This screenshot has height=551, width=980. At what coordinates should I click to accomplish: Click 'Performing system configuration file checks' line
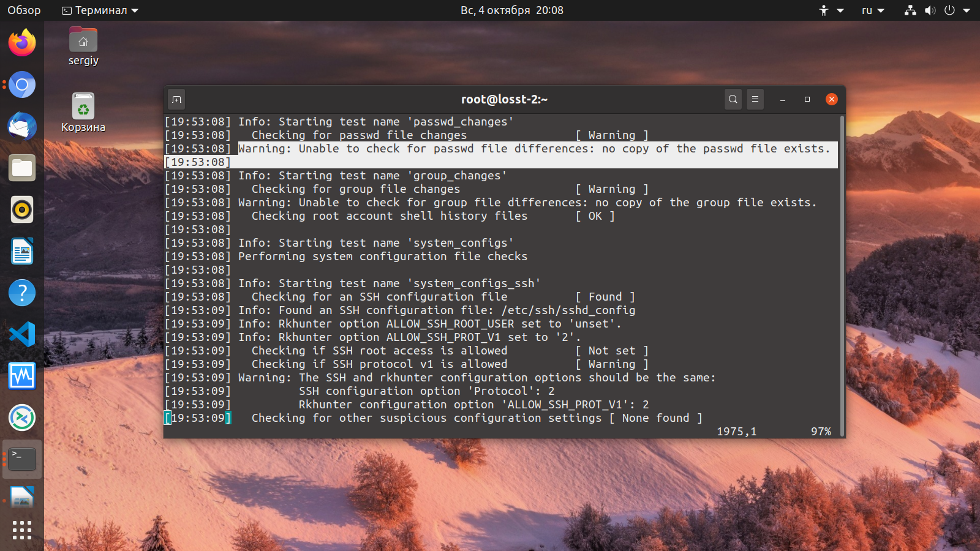point(383,257)
